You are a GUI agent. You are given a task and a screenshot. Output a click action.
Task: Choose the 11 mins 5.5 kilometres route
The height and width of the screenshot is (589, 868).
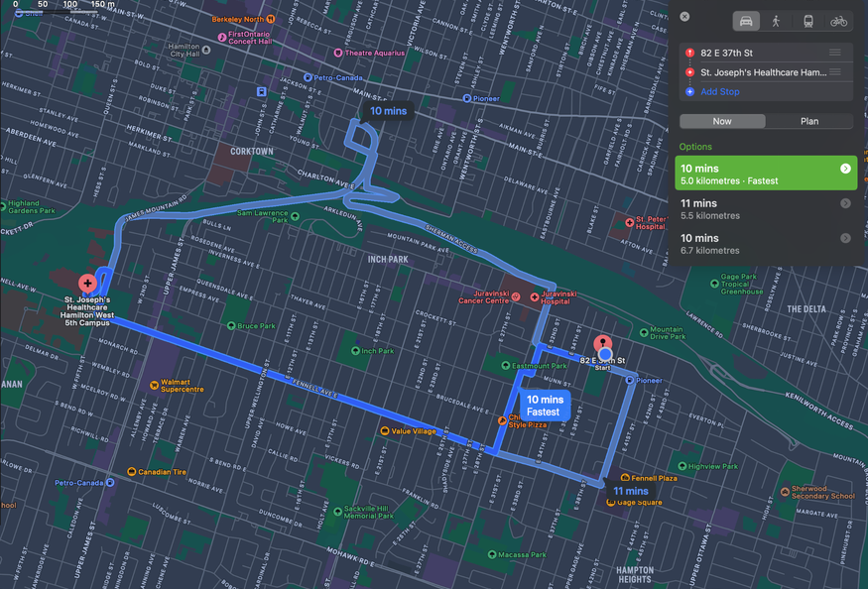point(766,208)
